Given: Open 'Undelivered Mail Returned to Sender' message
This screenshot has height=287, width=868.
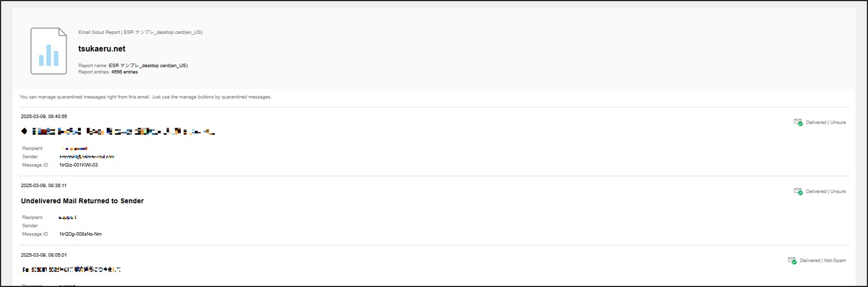Looking at the screenshot, I should (x=82, y=201).
